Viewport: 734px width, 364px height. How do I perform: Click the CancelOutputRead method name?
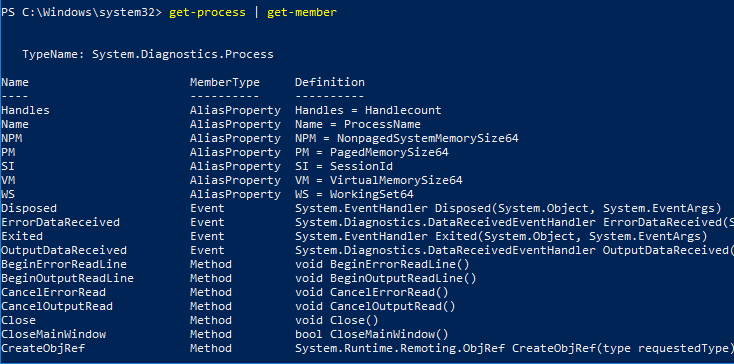(57, 306)
